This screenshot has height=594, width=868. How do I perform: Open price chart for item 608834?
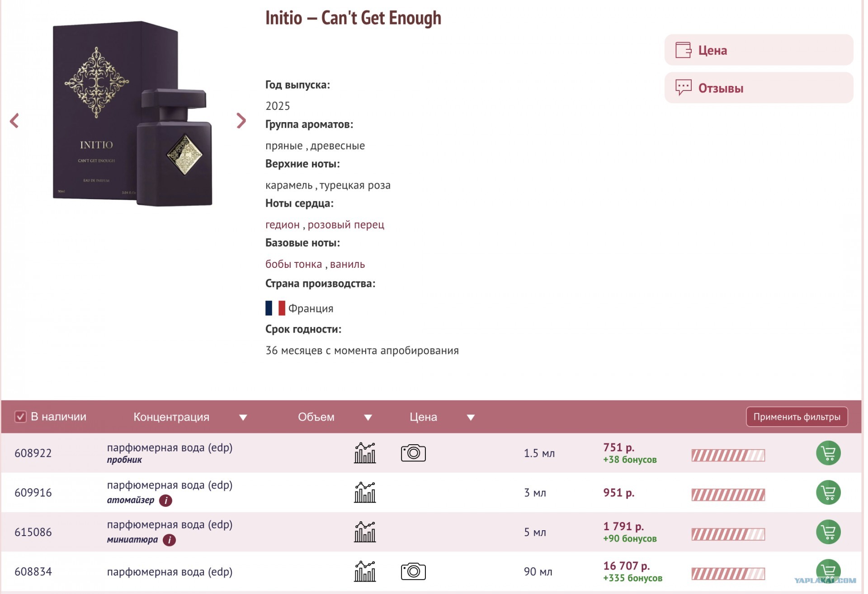(x=365, y=571)
